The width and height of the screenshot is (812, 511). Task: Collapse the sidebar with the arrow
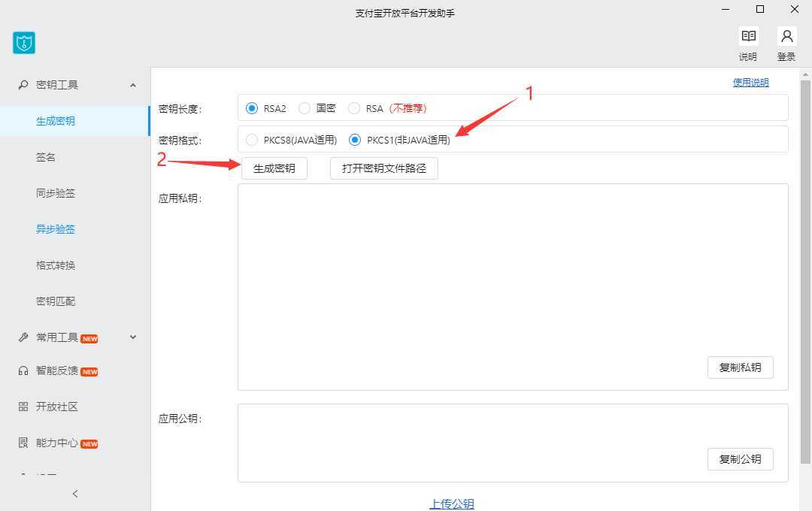click(74, 494)
